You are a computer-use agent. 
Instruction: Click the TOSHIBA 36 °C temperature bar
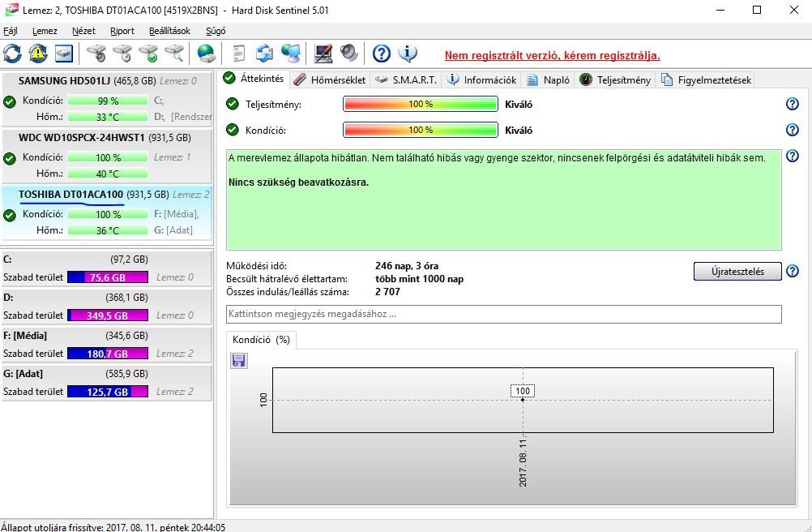108,230
